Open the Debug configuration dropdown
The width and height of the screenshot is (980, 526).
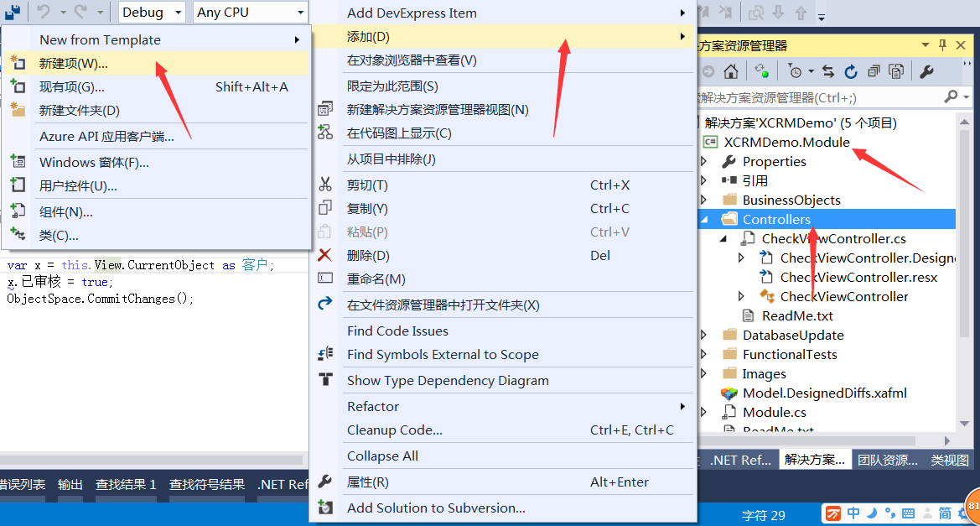click(152, 12)
